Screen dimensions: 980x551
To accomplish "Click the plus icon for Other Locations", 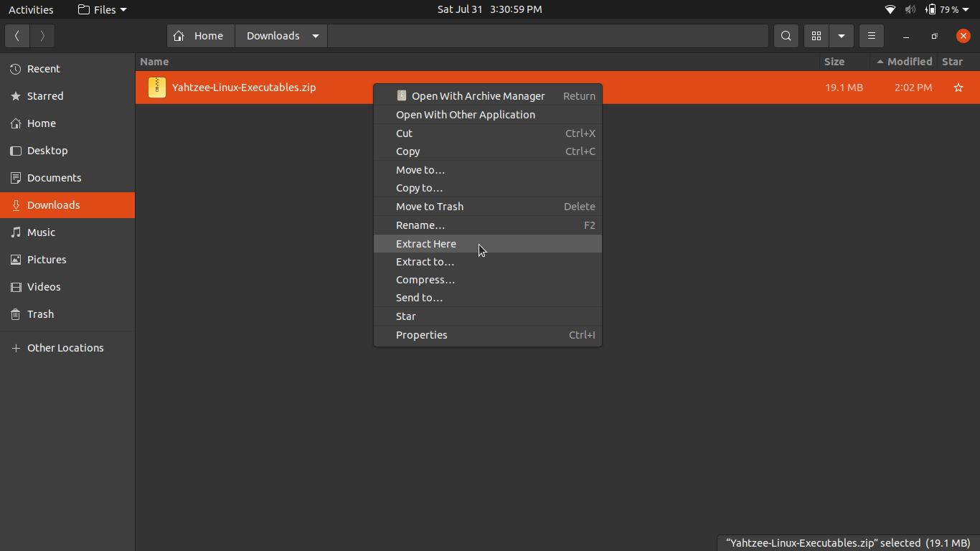I will 16,348.
